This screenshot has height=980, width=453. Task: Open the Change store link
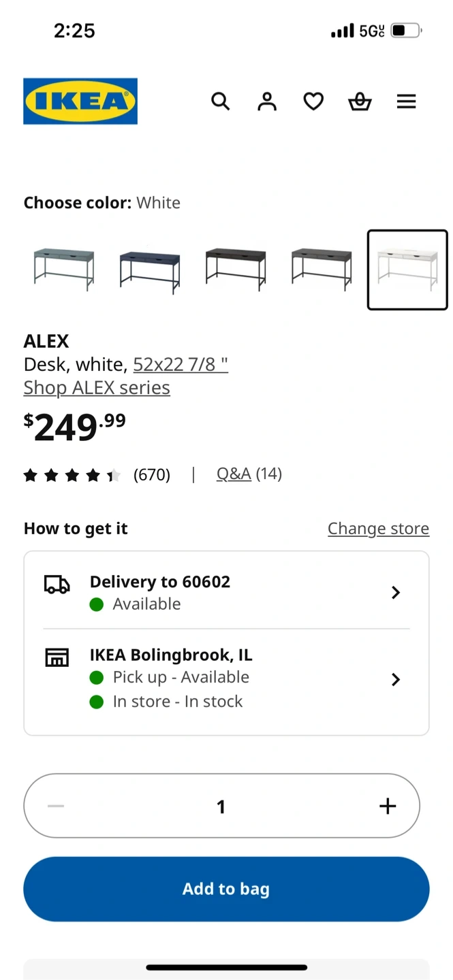[x=378, y=529]
